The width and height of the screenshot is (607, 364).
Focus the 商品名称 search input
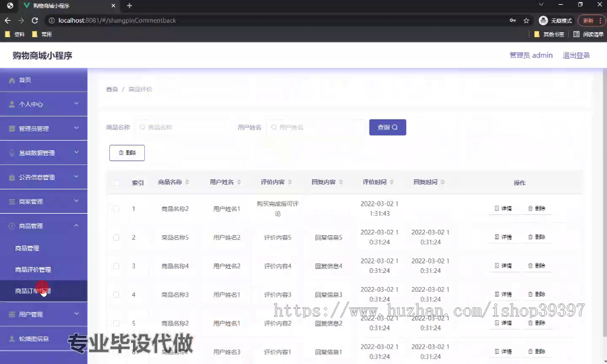tap(183, 127)
